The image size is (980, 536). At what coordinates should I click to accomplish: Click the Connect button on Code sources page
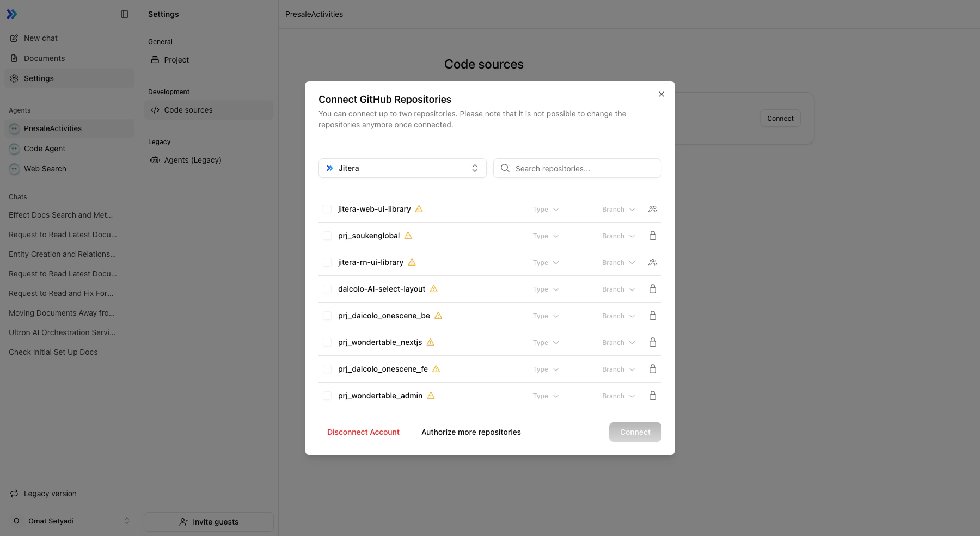[x=780, y=119]
